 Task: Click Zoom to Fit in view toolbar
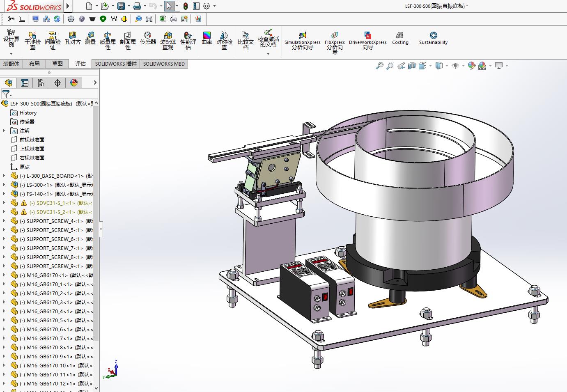point(380,66)
